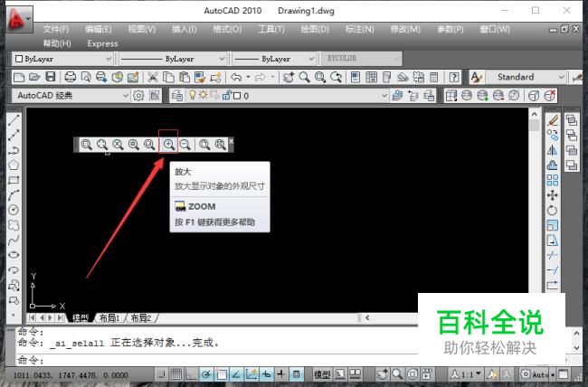Click the Zoom Out magnifier with minus
The image size is (588, 387).
pyautogui.click(x=185, y=145)
